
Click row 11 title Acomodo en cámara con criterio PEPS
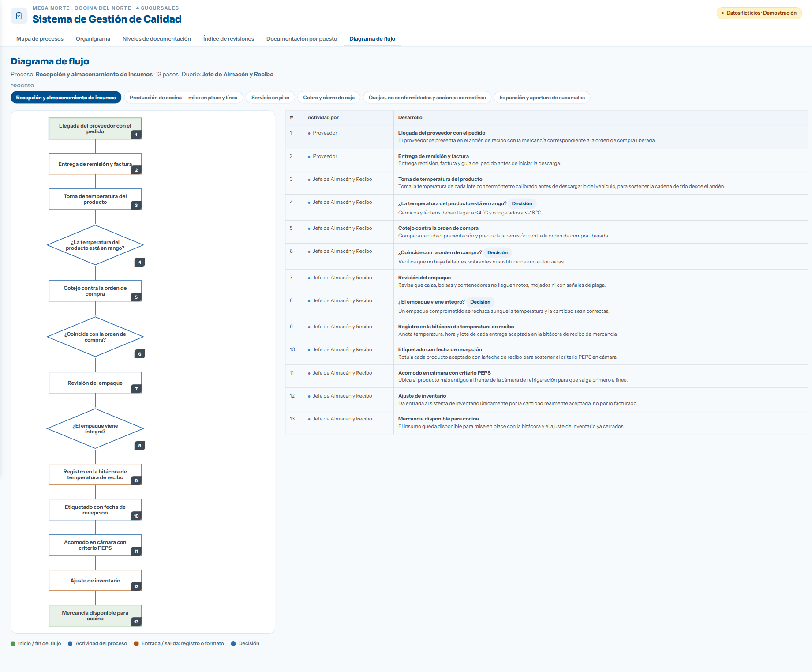(445, 373)
